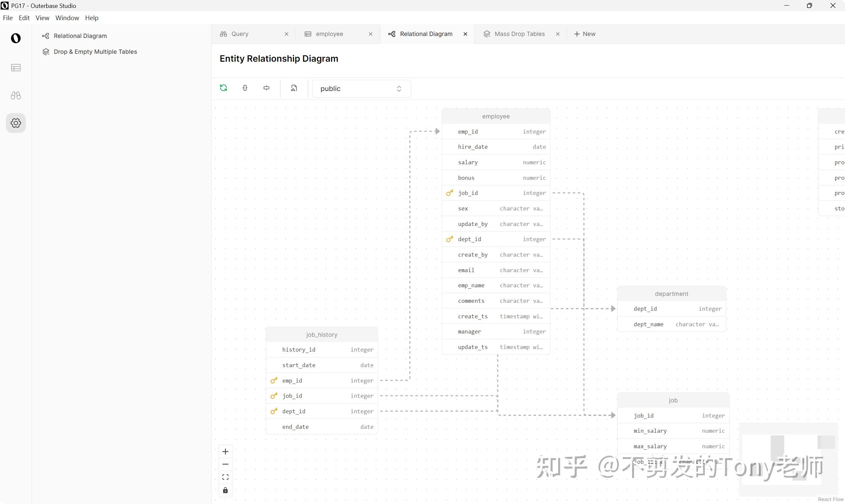Click the dept_id key icon in job_history
This screenshot has height=504, width=845.
coord(274,411)
